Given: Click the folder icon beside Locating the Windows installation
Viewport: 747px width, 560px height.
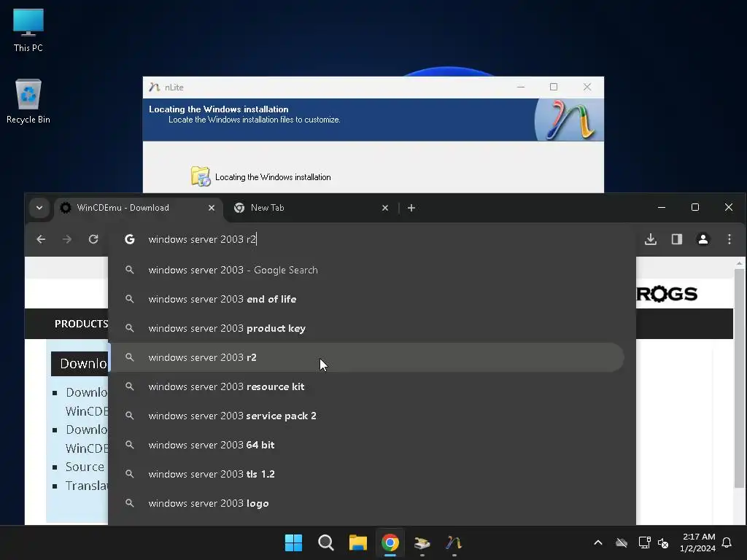Looking at the screenshot, I should pos(201,176).
